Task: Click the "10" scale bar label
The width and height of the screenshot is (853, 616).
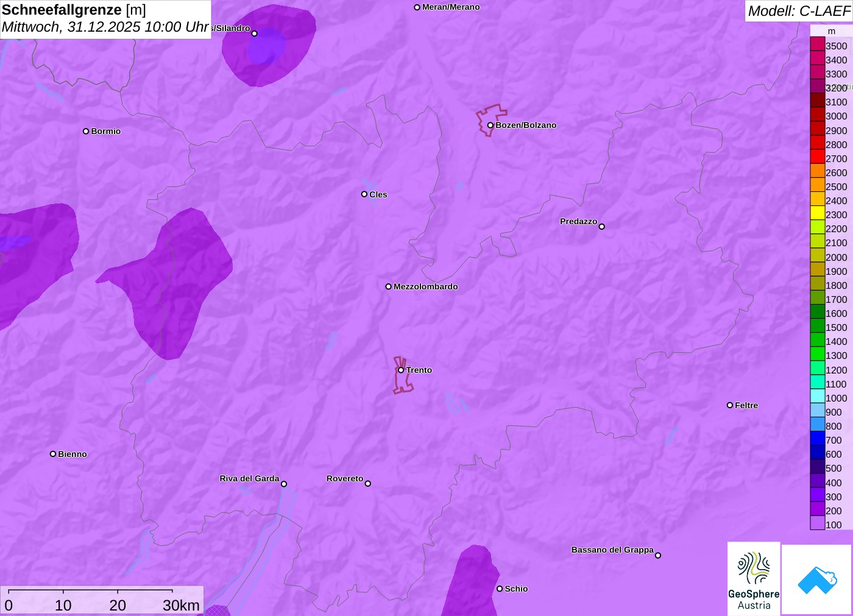Action: 63,605
